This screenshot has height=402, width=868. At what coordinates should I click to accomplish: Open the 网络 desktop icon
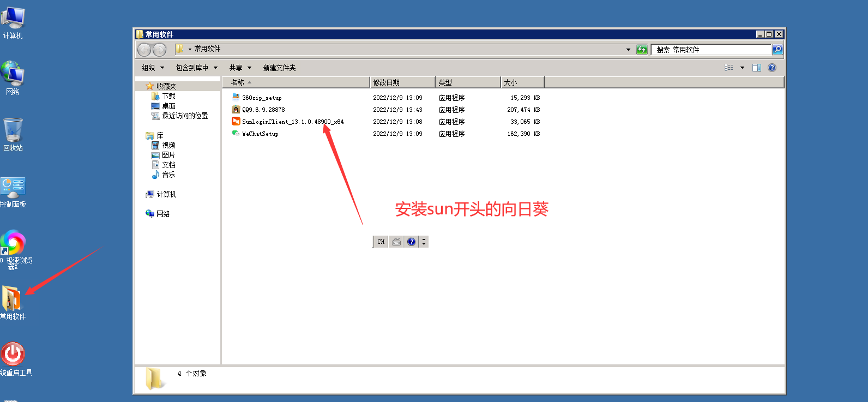(13, 78)
